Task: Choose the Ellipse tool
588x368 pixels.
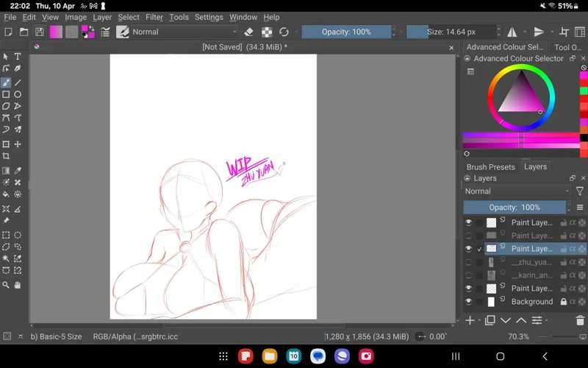Action: (18, 94)
